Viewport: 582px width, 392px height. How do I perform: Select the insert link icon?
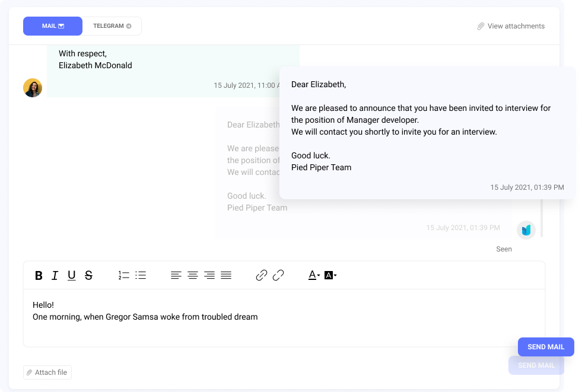coord(262,275)
